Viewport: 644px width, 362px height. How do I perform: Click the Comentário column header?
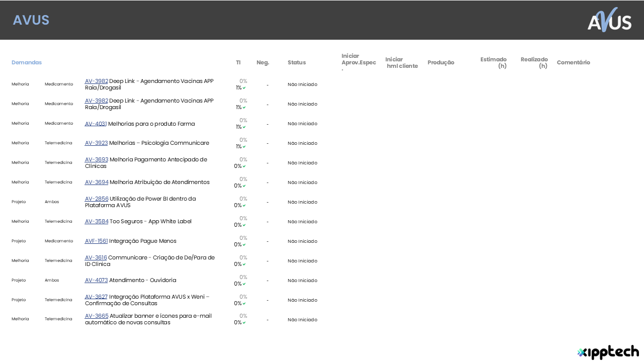click(574, 62)
